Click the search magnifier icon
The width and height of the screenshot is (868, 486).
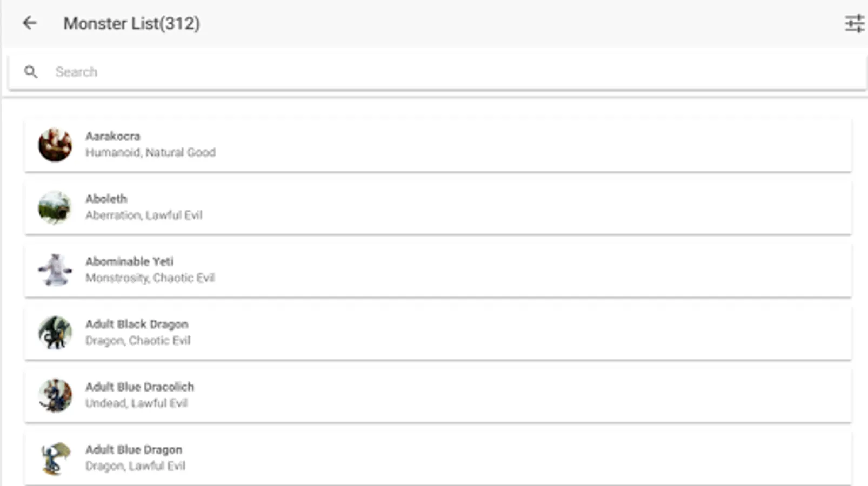point(31,72)
